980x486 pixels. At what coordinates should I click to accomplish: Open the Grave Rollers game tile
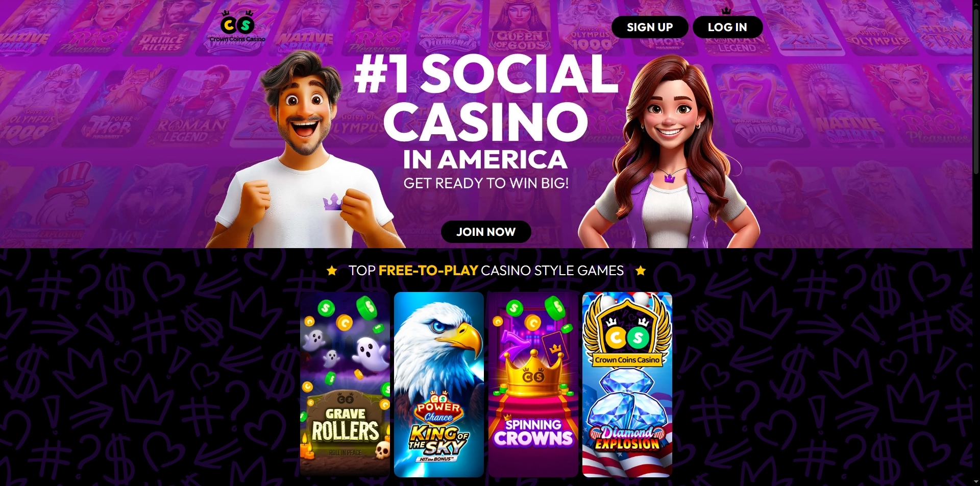tap(345, 384)
